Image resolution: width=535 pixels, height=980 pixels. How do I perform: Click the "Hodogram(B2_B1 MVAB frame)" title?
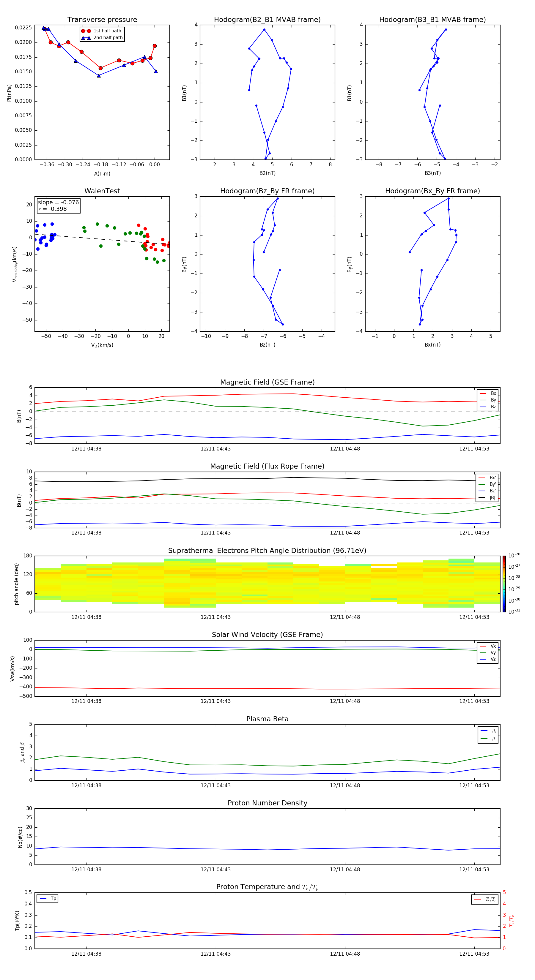click(267, 20)
